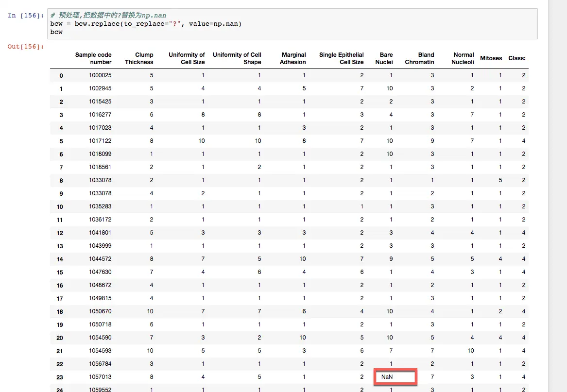Click the Marginal Adhesion column header

point(293,58)
